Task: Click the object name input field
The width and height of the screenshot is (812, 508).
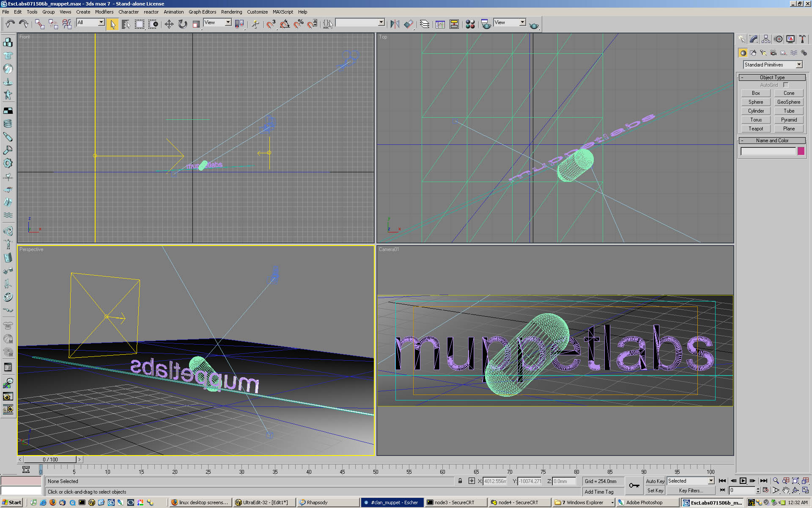Action: [x=768, y=151]
